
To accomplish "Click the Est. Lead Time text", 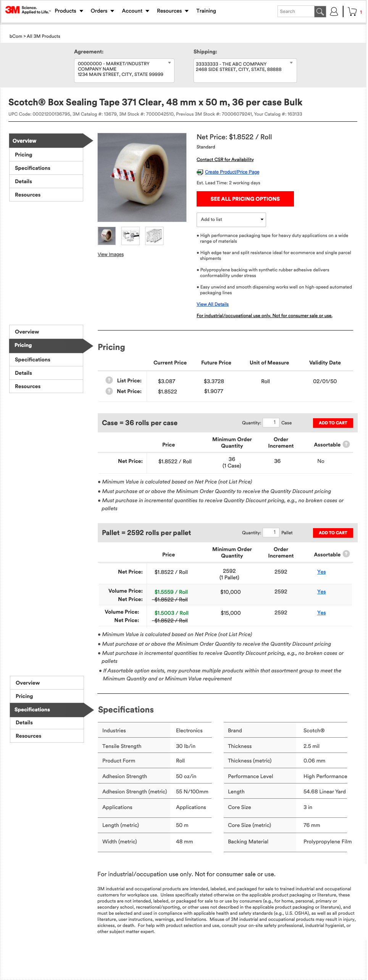I will coord(228,183).
